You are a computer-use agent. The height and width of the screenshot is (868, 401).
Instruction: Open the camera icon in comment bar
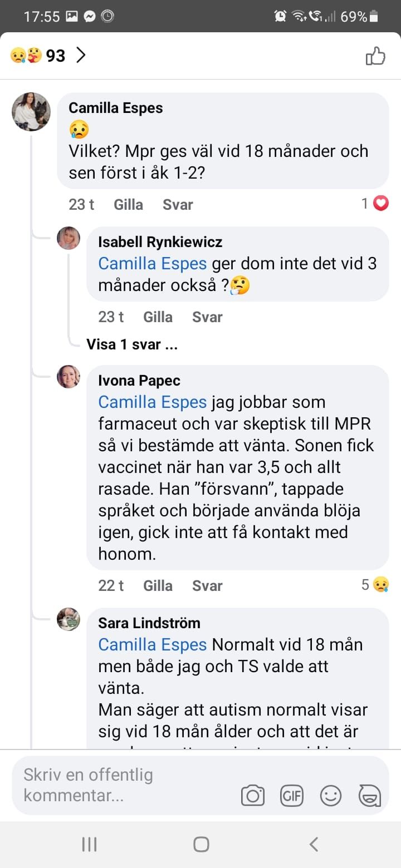(x=252, y=796)
